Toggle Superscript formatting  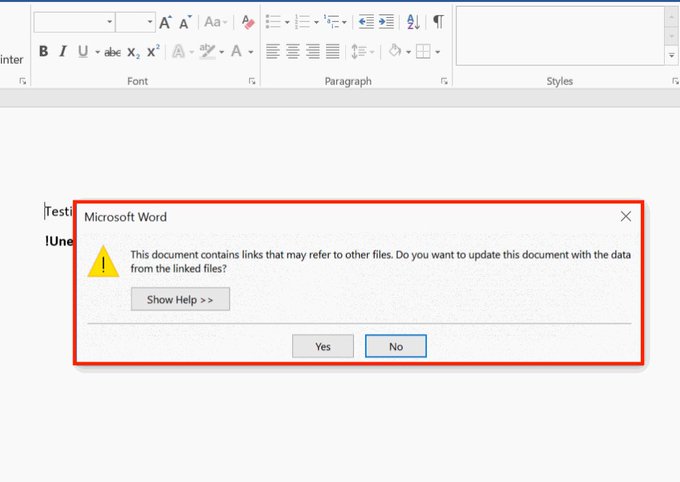[153, 51]
